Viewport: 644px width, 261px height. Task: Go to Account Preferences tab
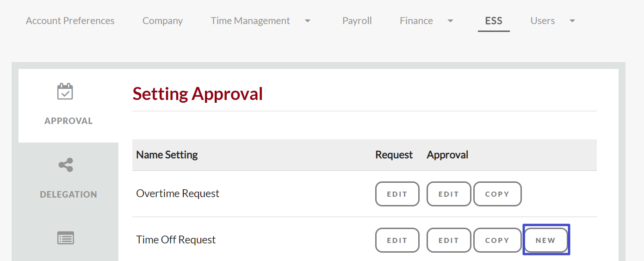point(70,21)
